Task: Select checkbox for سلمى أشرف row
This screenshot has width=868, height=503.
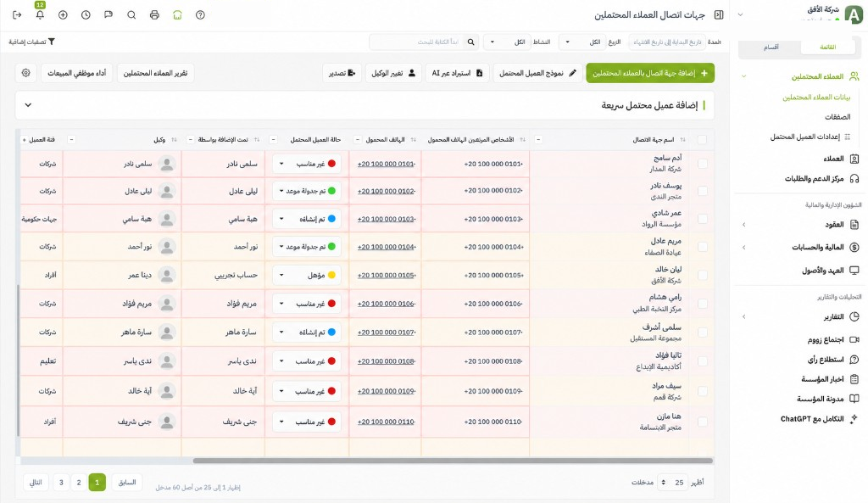Action: [703, 333]
